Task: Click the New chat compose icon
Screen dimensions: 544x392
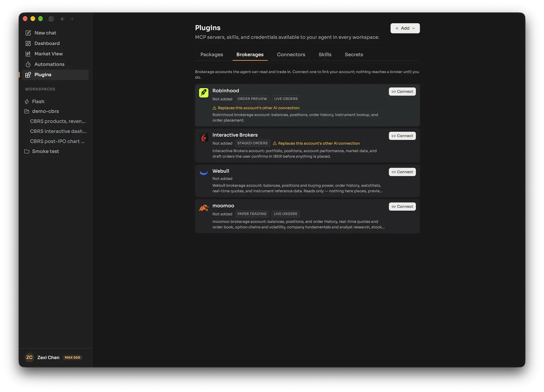Action: coord(28,33)
